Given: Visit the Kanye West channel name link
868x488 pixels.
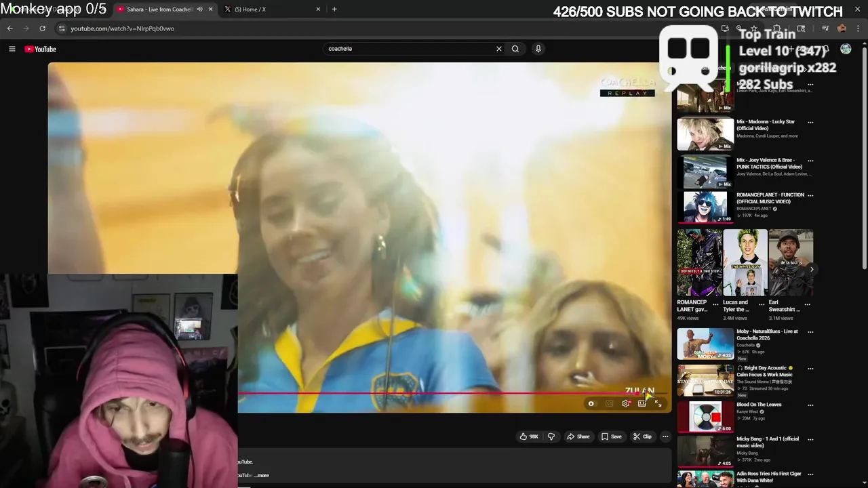Looking at the screenshot, I should 748,411.
